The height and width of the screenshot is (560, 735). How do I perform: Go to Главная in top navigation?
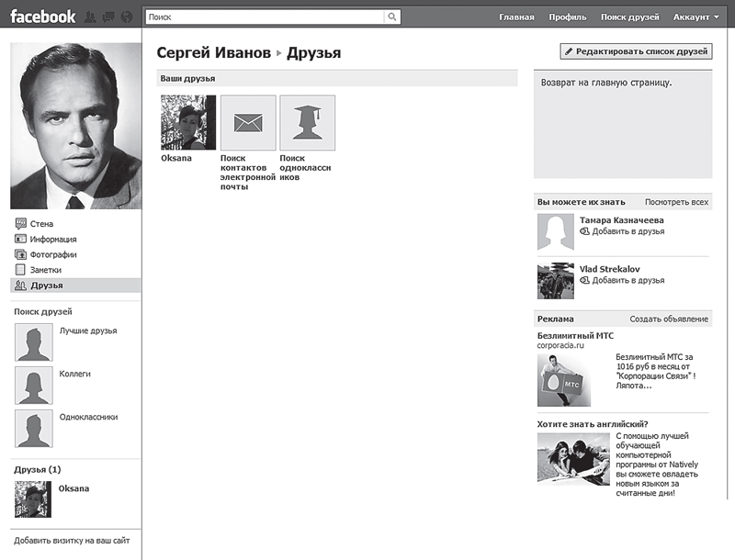click(x=516, y=17)
